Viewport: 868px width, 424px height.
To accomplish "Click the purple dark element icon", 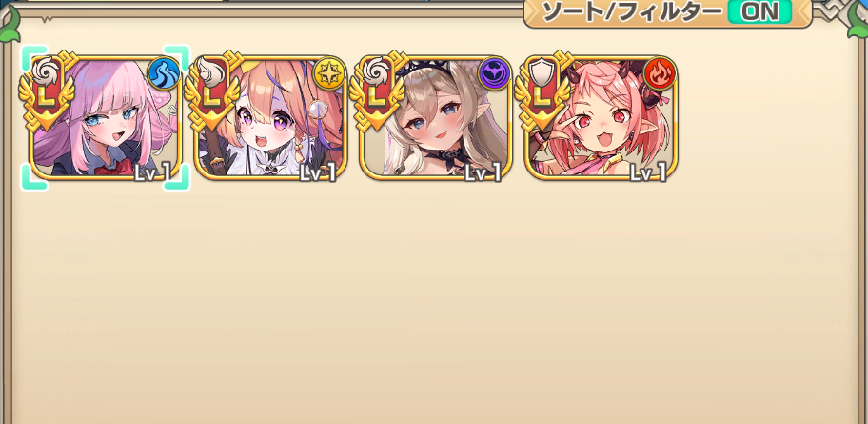I will pos(494,72).
